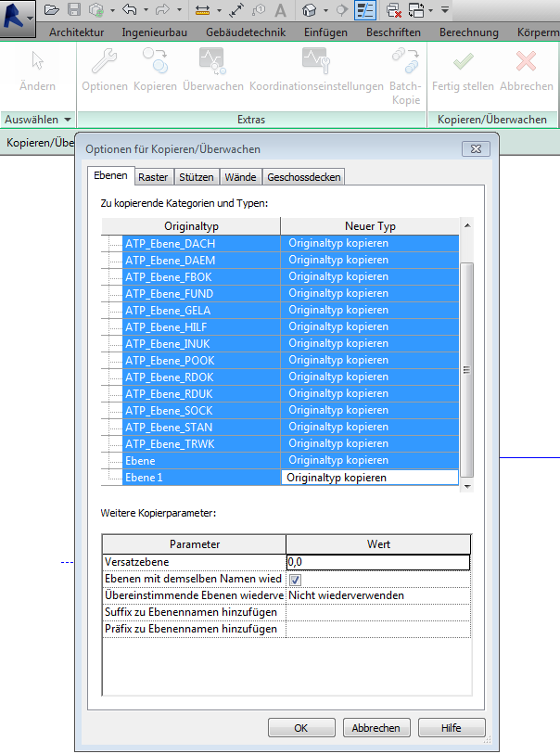Click the Open folder icon in quick access toolbar
The height and width of the screenshot is (754, 560).
[x=52, y=10]
